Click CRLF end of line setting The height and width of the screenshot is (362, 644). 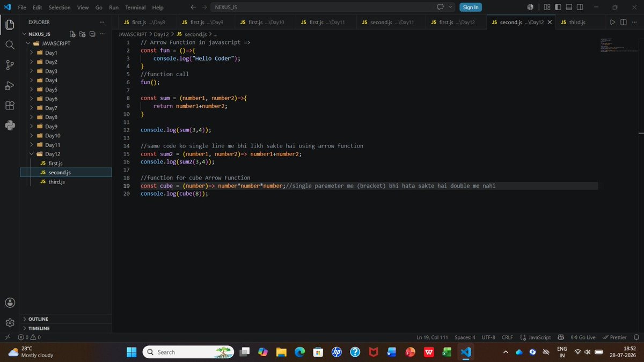click(x=507, y=337)
